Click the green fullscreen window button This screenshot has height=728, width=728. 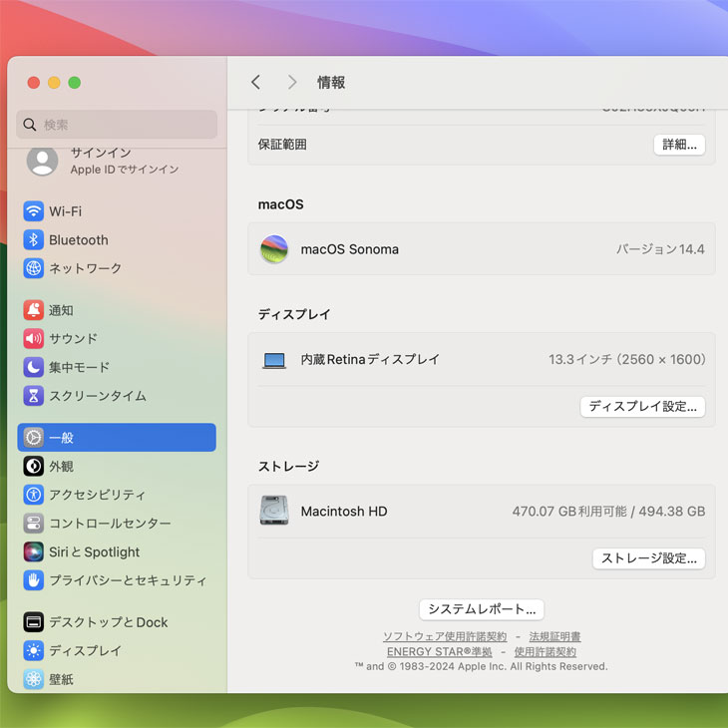click(x=74, y=83)
